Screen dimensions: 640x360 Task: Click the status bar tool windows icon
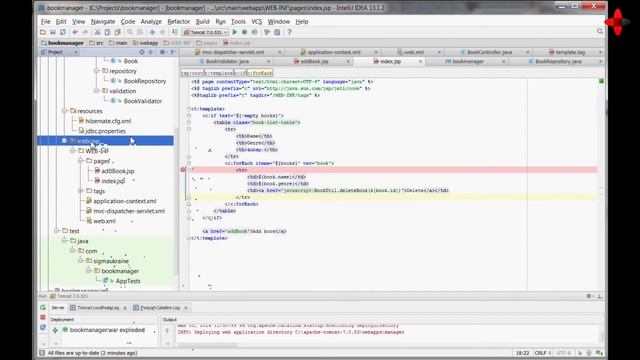(x=42, y=353)
